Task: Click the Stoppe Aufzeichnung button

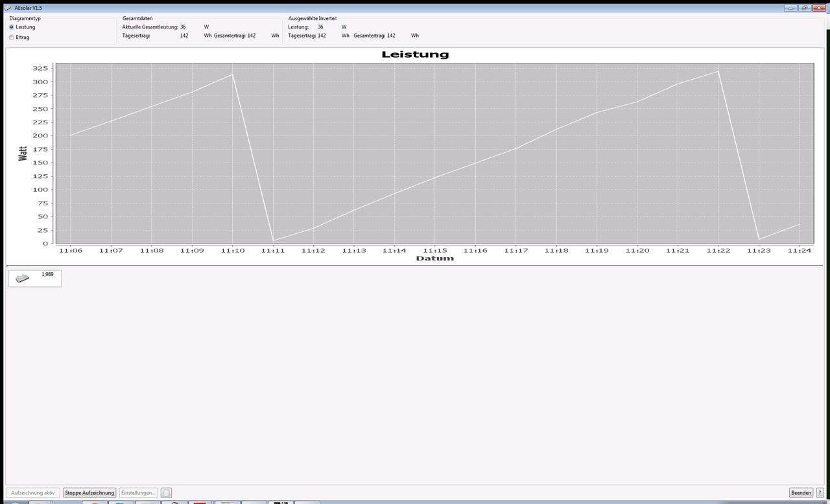Action: (89, 493)
